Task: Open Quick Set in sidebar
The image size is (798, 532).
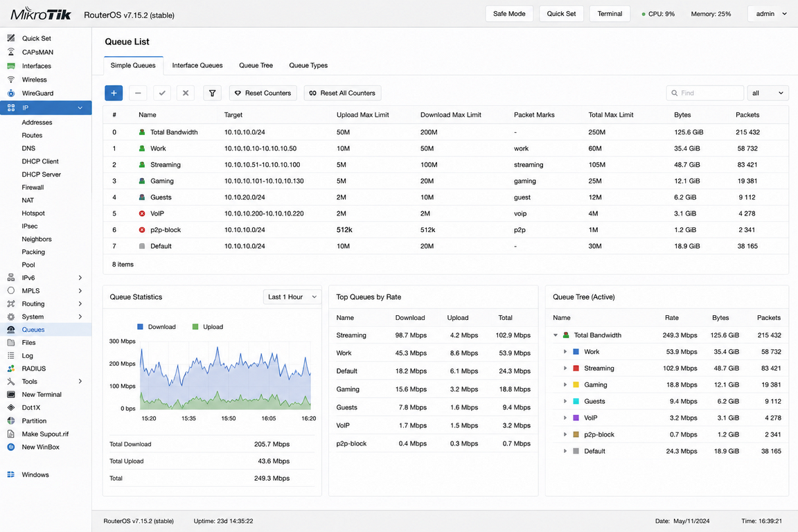Action: (x=36, y=38)
